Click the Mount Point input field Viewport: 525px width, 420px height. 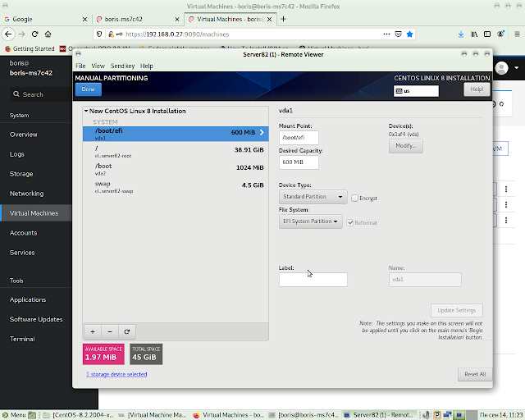pyautogui.click(x=299, y=138)
